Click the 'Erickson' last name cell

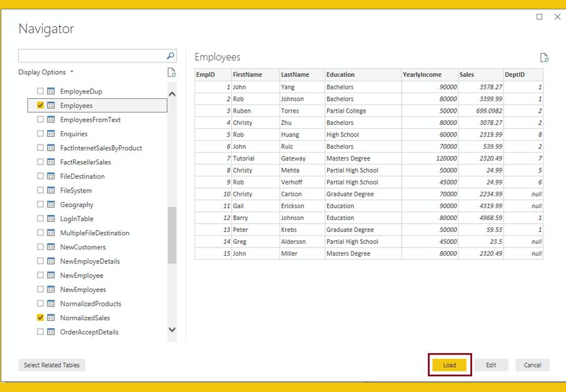click(302, 206)
